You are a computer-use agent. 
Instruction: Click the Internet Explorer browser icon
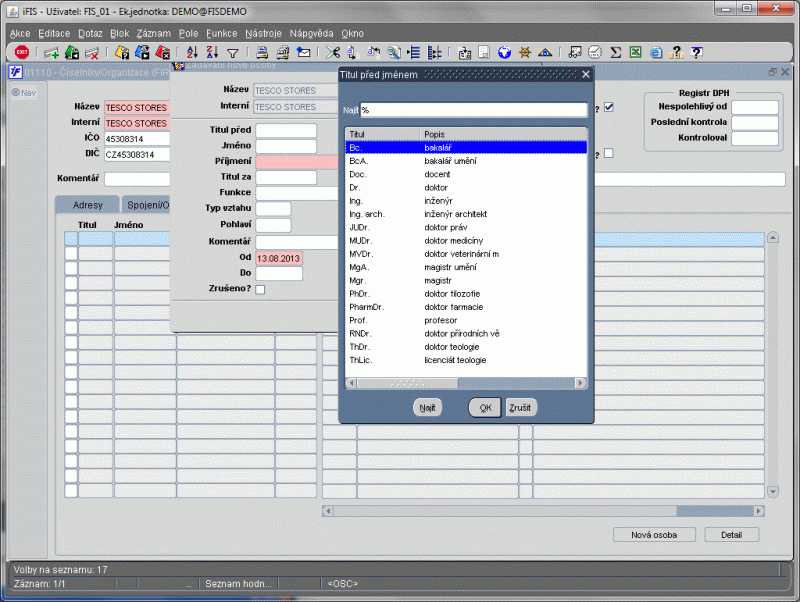(656, 52)
